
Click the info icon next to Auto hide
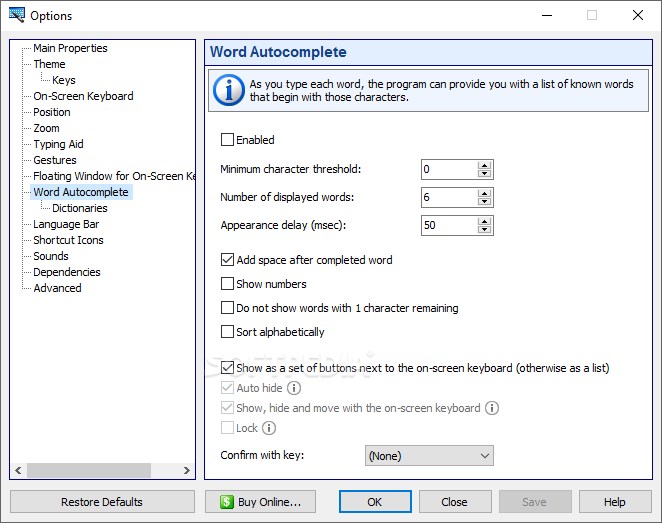pos(294,388)
